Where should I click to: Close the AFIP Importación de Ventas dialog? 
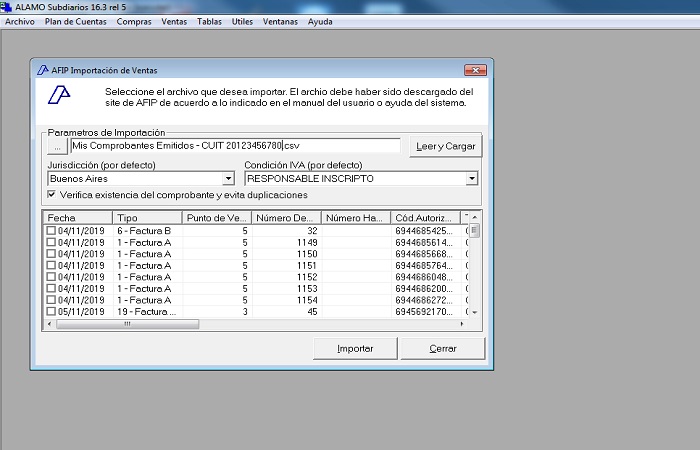(x=475, y=70)
